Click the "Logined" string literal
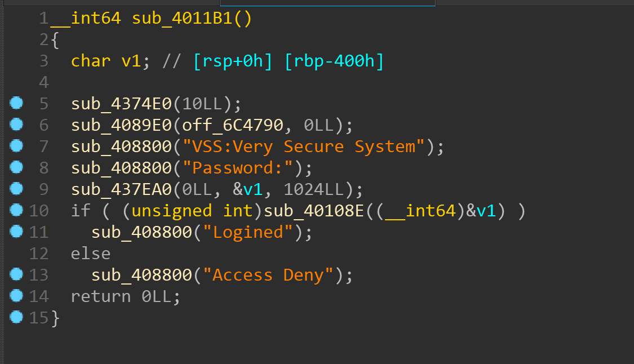 click(248, 232)
